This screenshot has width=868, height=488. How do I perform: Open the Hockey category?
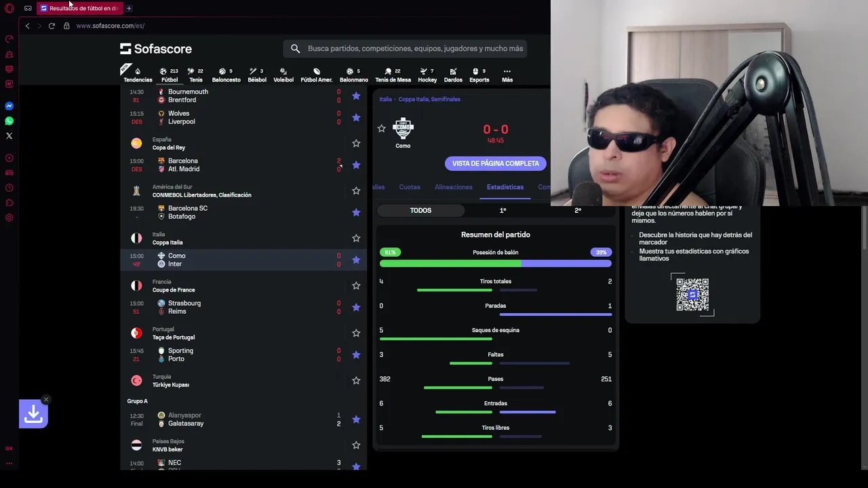(x=427, y=75)
